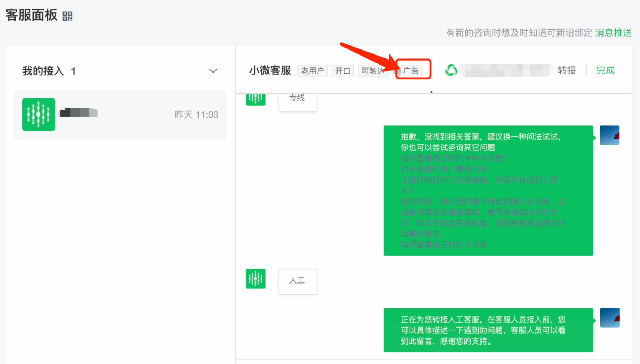Open 打卡日报的统计哪些记录 suggested question
The width and height of the screenshot is (640, 364).
444,169
